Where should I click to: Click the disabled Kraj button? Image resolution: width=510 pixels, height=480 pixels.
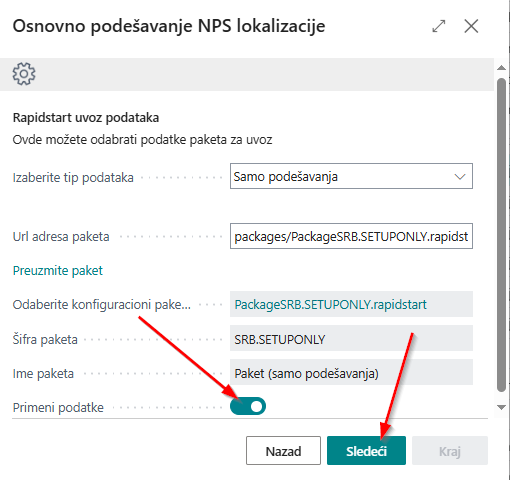coord(450,451)
